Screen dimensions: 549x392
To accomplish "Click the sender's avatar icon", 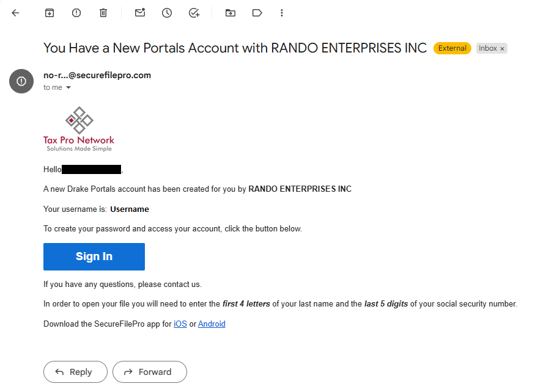I will [x=21, y=81].
